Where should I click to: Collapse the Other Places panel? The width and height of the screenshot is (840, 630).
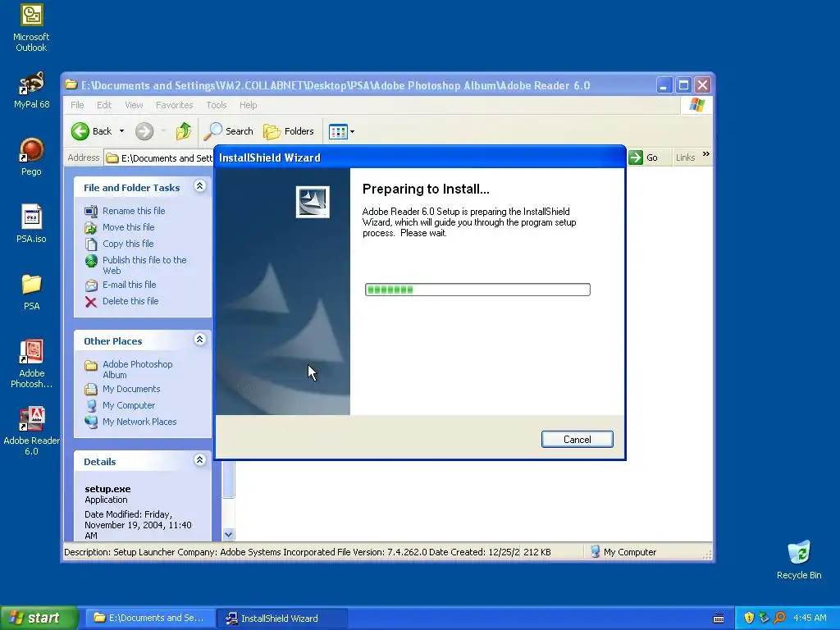tap(200, 339)
